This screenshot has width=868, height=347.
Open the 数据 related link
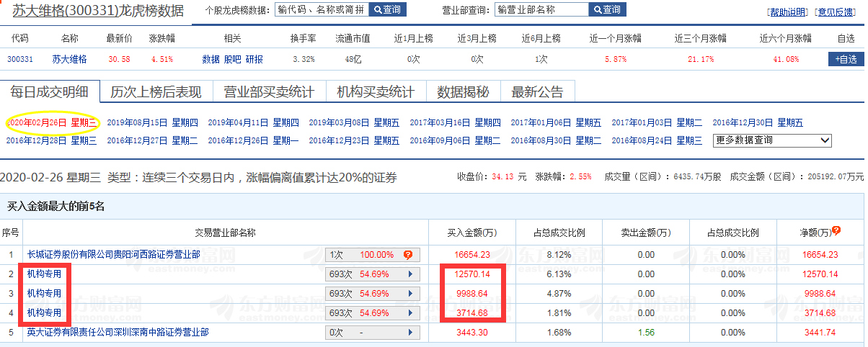point(211,60)
